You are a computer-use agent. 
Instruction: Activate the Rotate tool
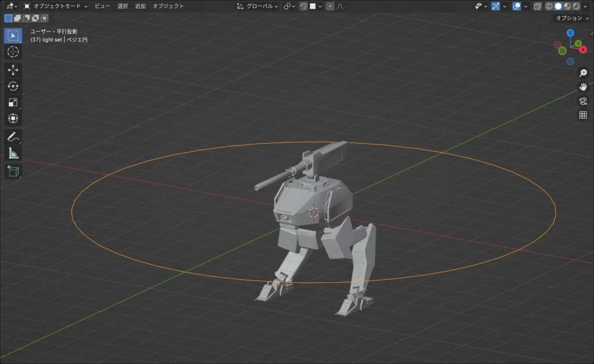13,86
